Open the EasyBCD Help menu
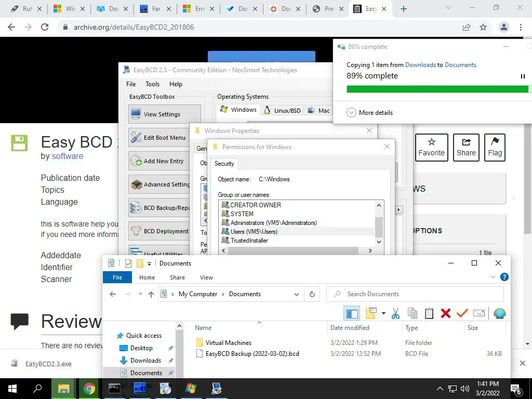Viewport: 532px width, 399px height. (176, 84)
